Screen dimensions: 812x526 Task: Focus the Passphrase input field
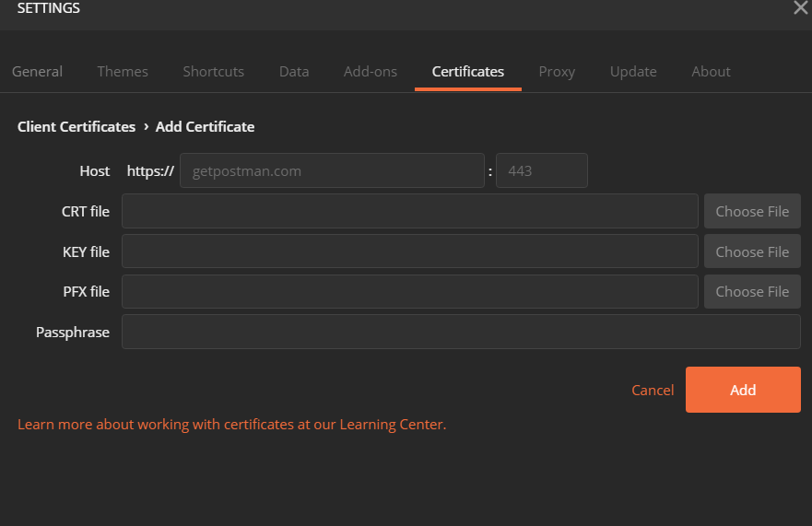(461, 332)
